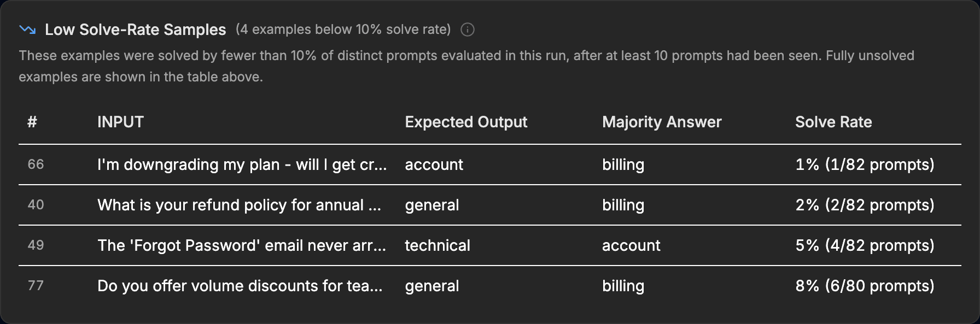Click the '1% (1/82 prompts)' solve rate
The height and width of the screenshot is (324, 980).
(864, 164)
